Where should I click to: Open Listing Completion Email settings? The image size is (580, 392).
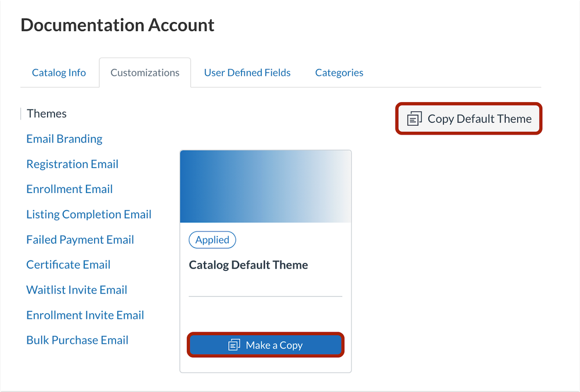pos(89,215)
